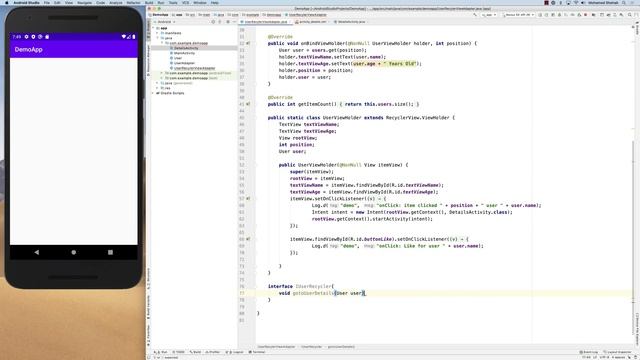Open the File menu
The height and width of the screenshot is (360, 640).
point(47,2)
